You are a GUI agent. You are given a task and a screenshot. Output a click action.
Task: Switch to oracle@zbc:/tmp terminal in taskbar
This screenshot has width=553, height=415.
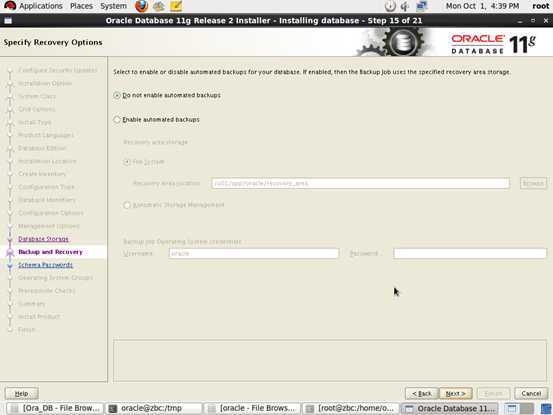point(154,408)
